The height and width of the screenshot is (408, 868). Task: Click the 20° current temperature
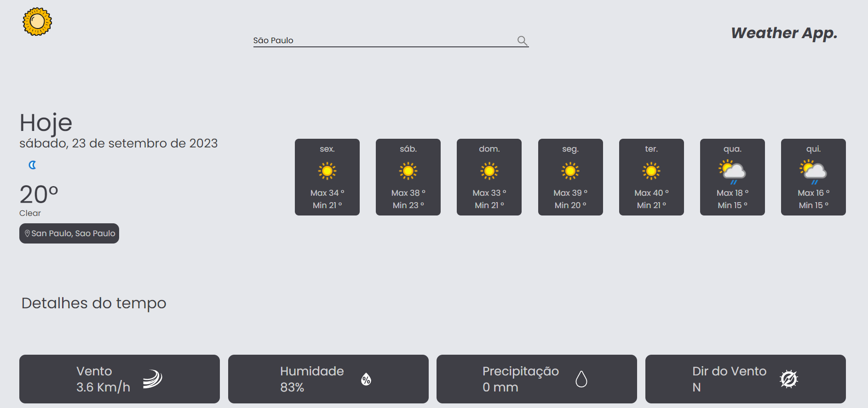[39, 194]
